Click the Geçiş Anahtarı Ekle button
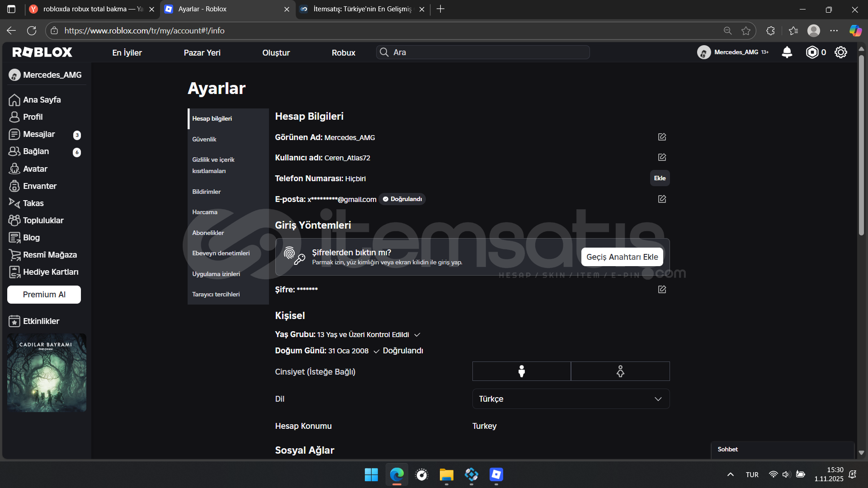The width and height of the screenshot is (868, 488). tap(622, 257)
